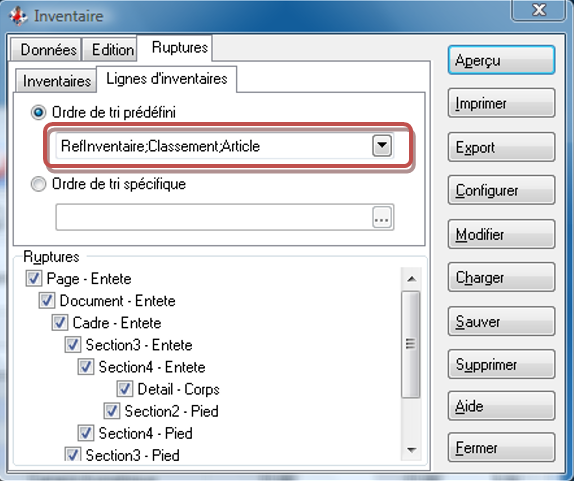Click the empty specific sort order field
This screenshot has width=574, height=481.
[214, 217]
